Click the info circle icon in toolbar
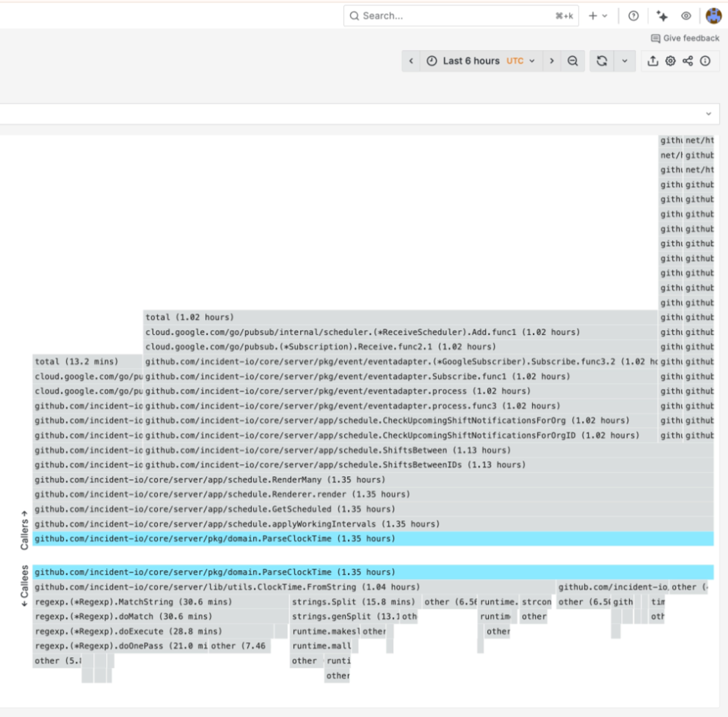 [705, 61]
